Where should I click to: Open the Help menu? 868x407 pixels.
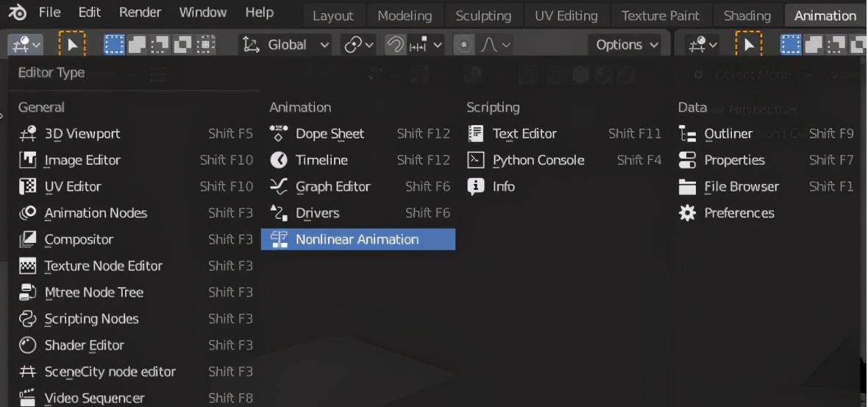click(x=259, y=13)
